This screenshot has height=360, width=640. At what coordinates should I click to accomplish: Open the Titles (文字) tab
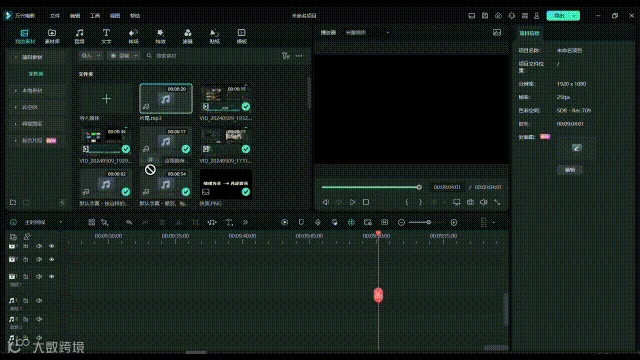pos(106,36)
